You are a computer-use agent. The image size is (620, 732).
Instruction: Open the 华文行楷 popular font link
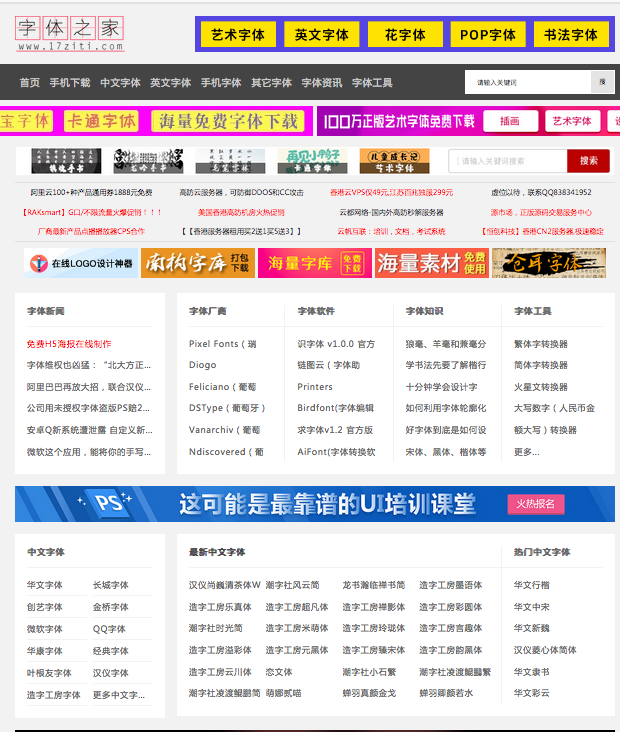pyautogui.click(x=532, y=585)
